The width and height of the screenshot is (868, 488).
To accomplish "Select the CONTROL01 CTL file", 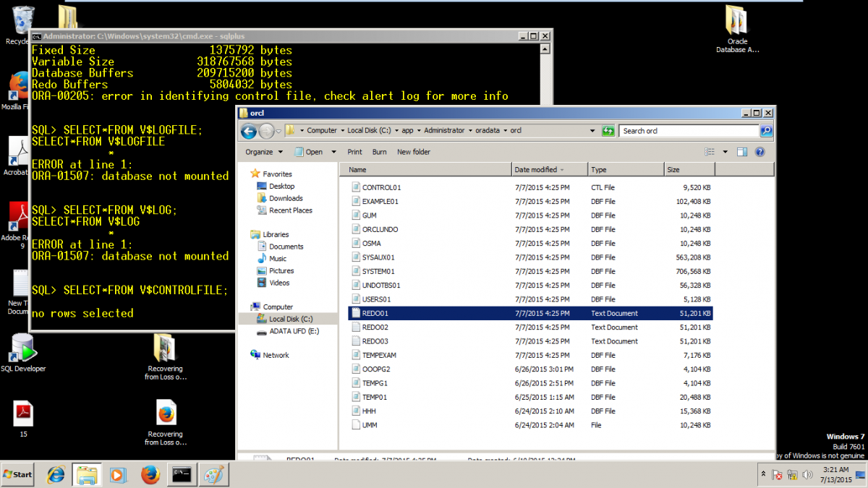I will tap(380, 187).
